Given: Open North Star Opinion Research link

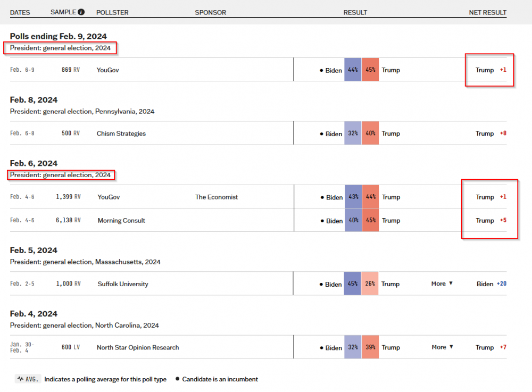Looking at the screenshot, I should (138, 347).
